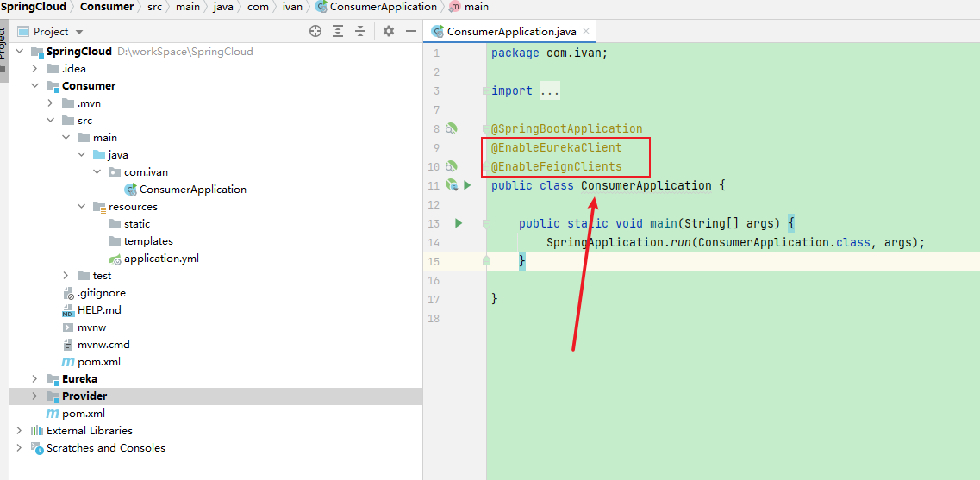Hide the Project tool window
Screen dimensions: 980x480
(410, 31)
